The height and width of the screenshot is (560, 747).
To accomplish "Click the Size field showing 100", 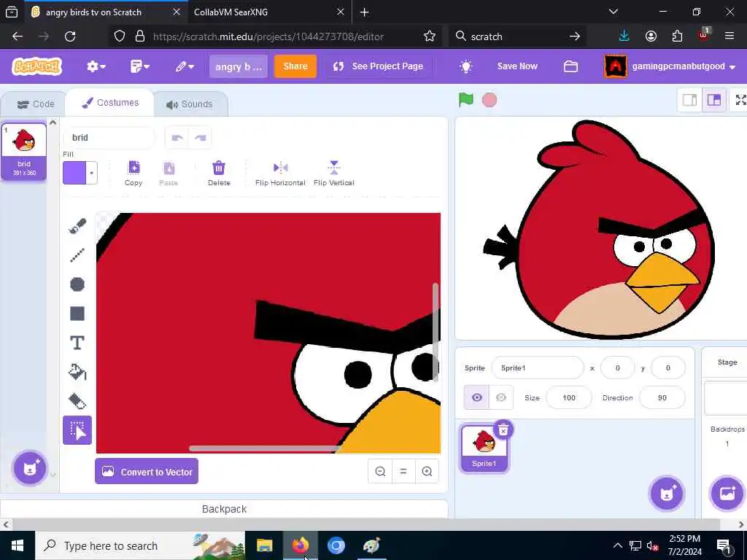I will 569,397.
